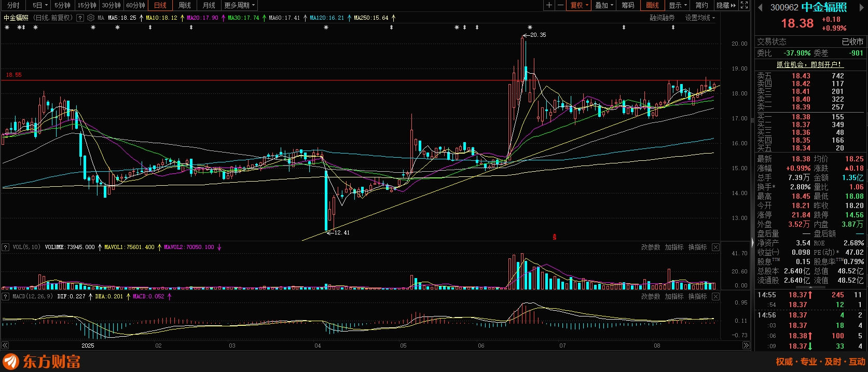Click 加指标 in MACD panel
This screenshot has height=372, width=868.
(674, 296)
